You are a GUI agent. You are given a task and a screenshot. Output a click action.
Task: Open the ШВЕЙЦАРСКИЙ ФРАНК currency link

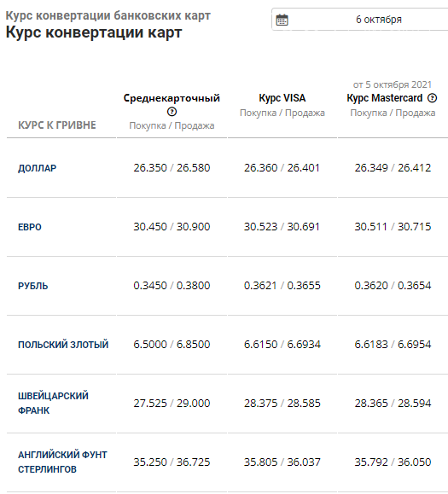point(53,404)
